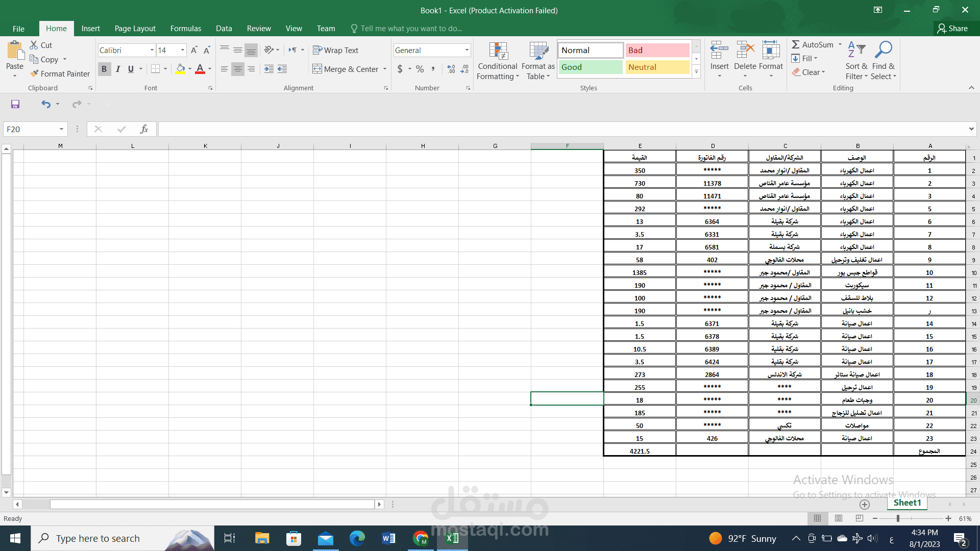
Task: Click the Format Painter brush icon
Action: [x=35, y=73]
